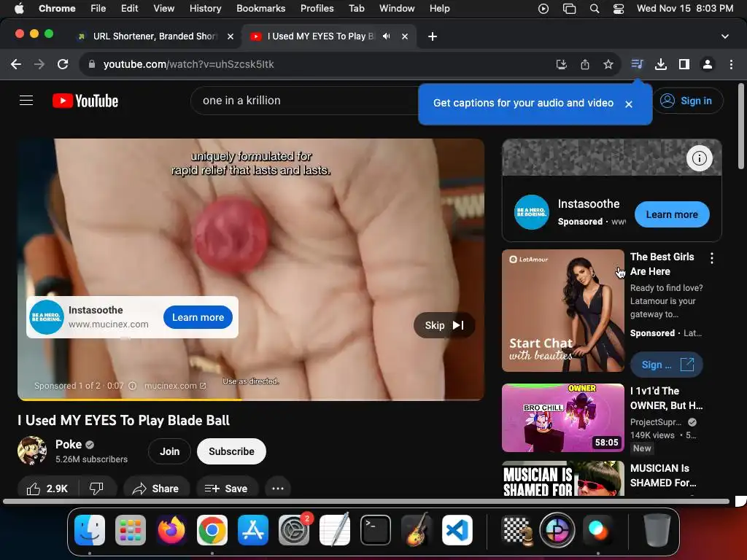Expand the tab search dropdown chevron
The height and width of the screenshot is (560, 747).
click(x=724, y=36)
